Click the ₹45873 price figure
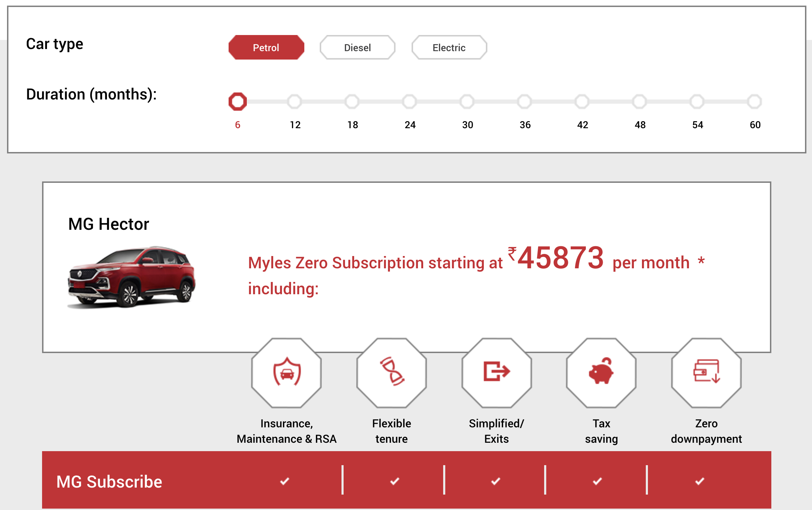The height and width of the screenshot is (510, 812). [x=556, y=258]
